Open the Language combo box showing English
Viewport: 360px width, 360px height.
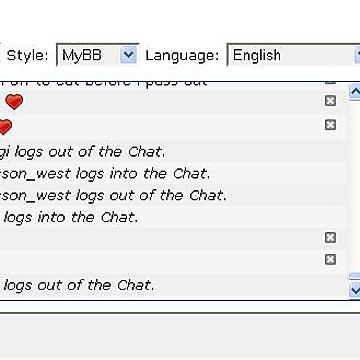click(293, 55)
